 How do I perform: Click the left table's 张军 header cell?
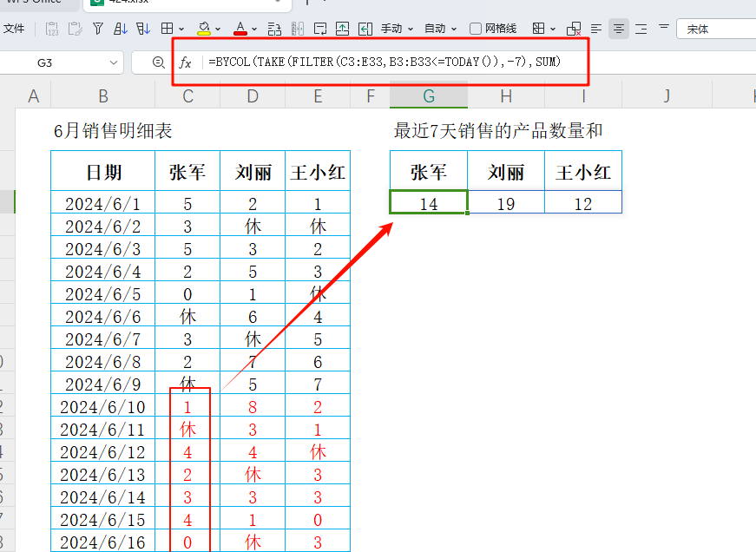[x=187, y=171]
